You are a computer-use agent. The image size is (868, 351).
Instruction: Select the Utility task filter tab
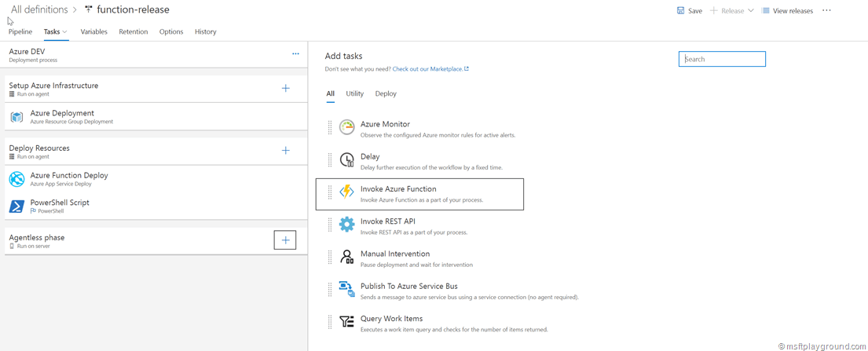355,93
